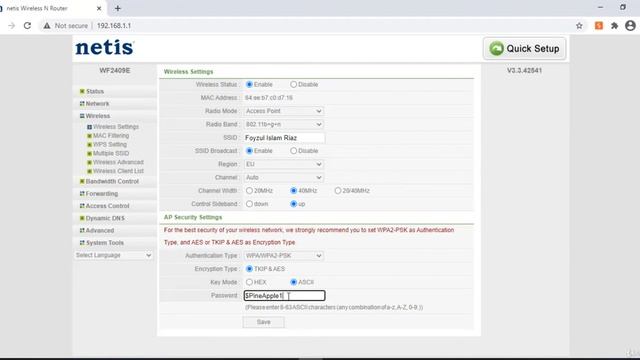Expand the Access Control menu section

107,206
